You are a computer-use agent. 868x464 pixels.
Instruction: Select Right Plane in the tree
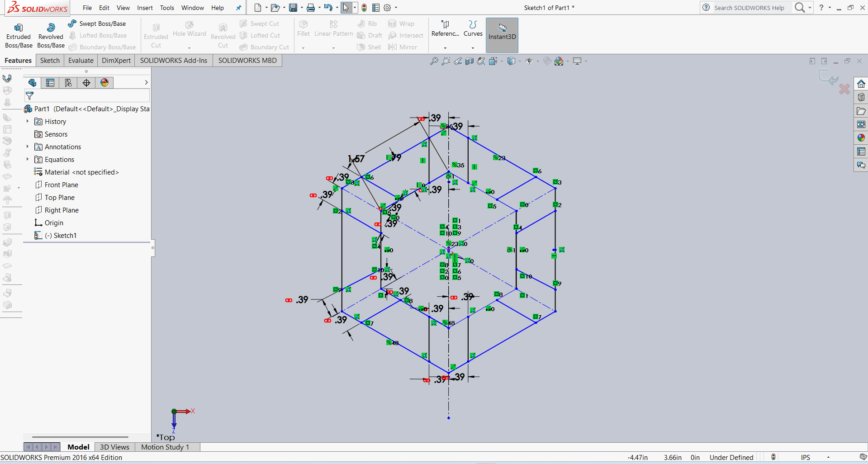tap(57, 210)
